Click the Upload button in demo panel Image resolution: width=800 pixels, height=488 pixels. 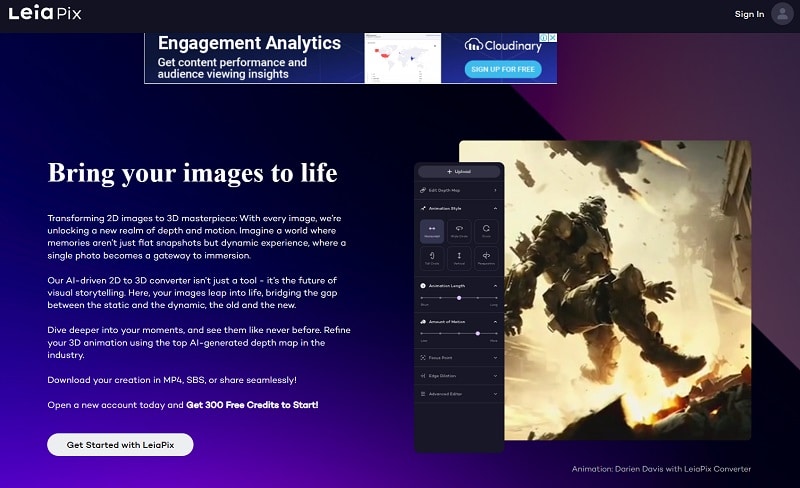click(x=459, y=172)
